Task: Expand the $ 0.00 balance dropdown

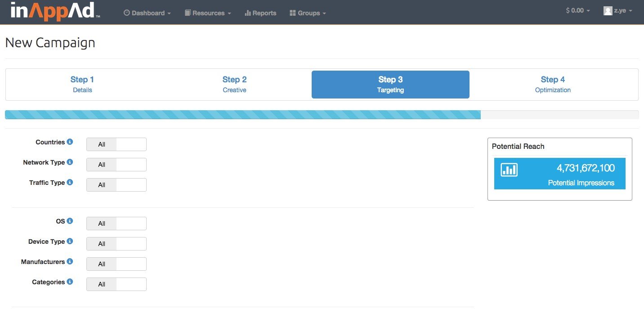Action: 578,10
